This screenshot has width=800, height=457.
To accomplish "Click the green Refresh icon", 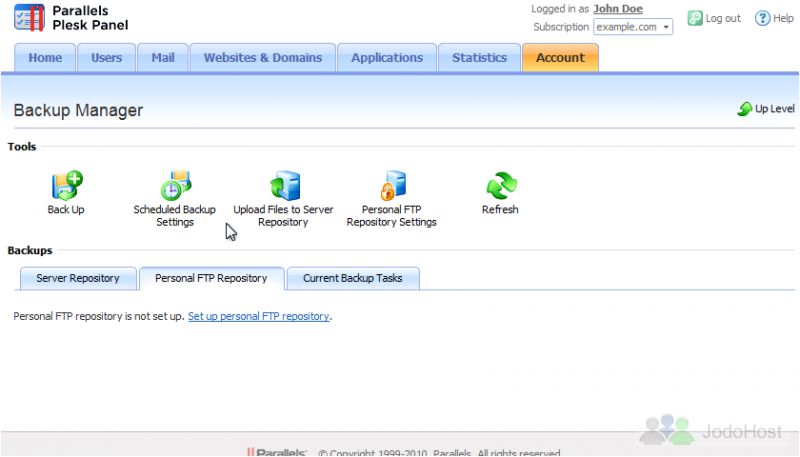I will 502,185.
